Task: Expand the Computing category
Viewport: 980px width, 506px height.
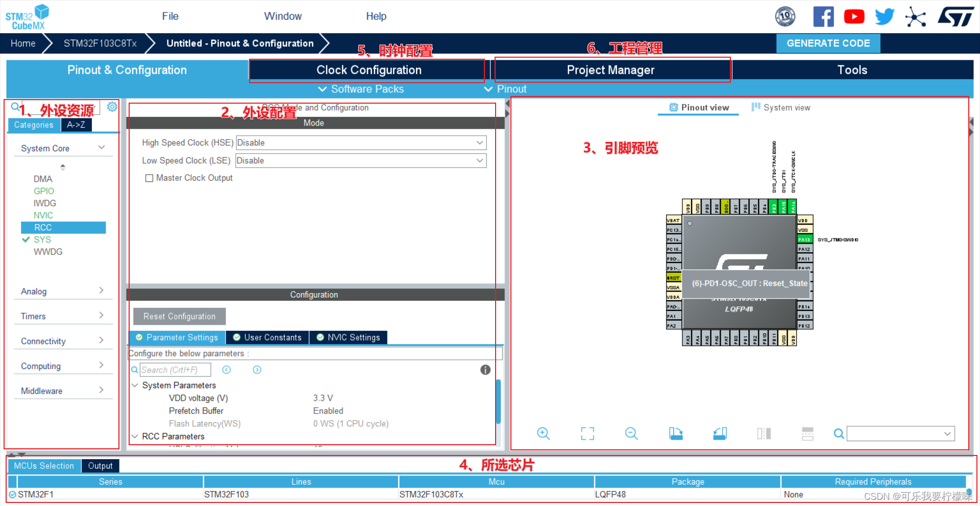Action: [101, 366]
